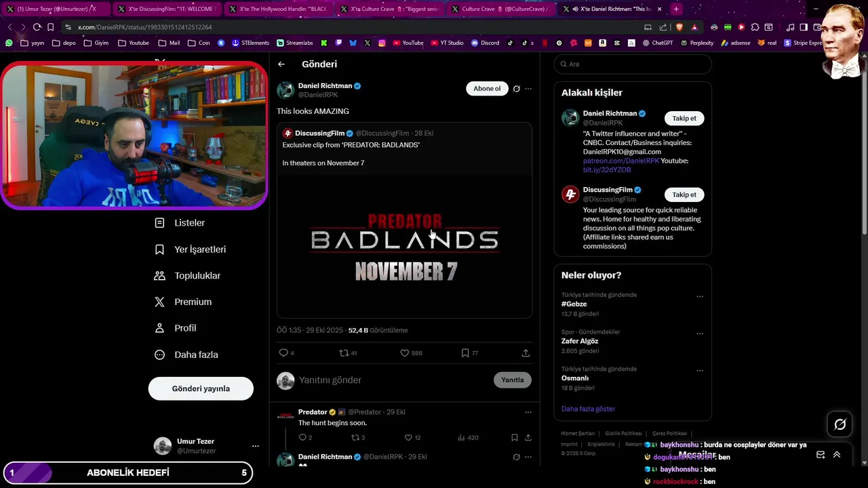Click the Yanıtını gönder reply field
This screenshot has width=868, height=488.
393,380
